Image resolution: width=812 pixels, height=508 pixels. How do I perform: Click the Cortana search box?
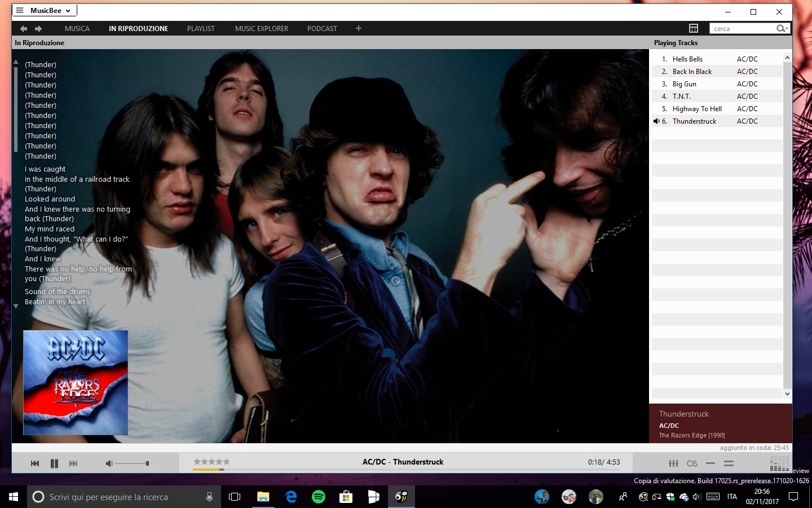pyautogui.click(x=124, y=497)
